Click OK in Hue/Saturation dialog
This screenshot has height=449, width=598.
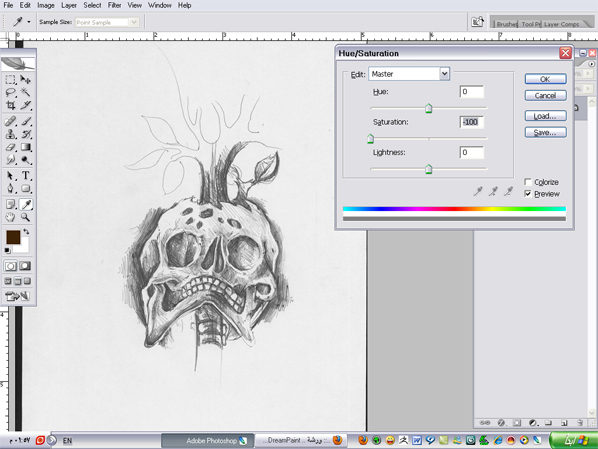coord(545,79)
